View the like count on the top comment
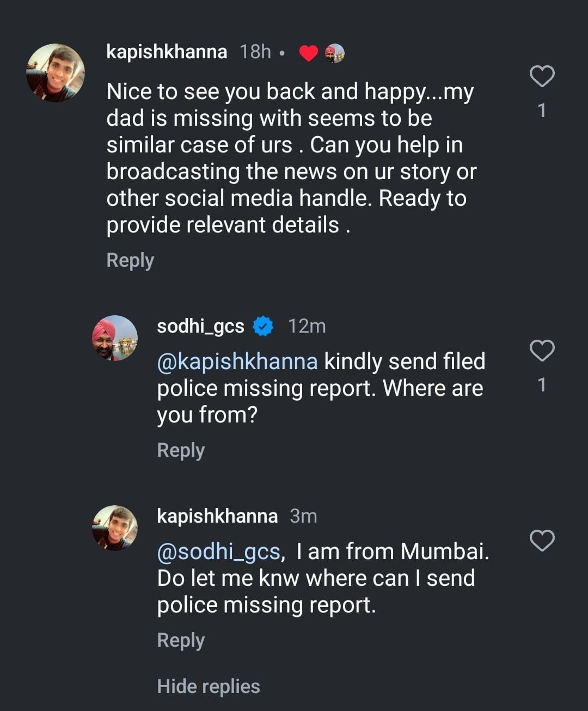The image size is (588, 711). point(542,111)
